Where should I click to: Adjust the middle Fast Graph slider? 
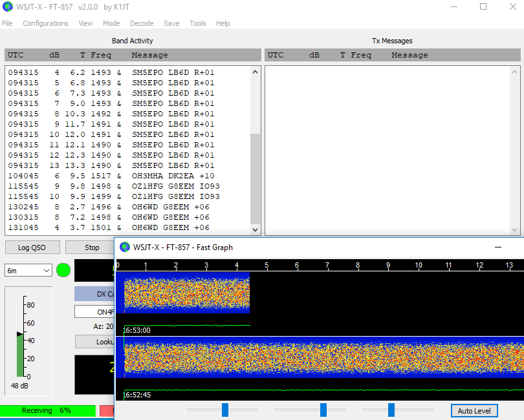tap(323, 410)
